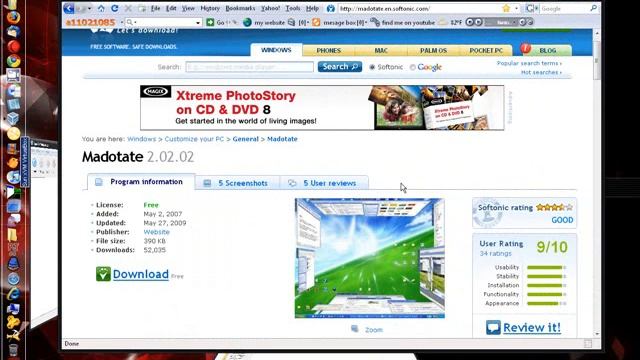Open the Home page icon
Screen dimensions: 640x360
(101, 8)
